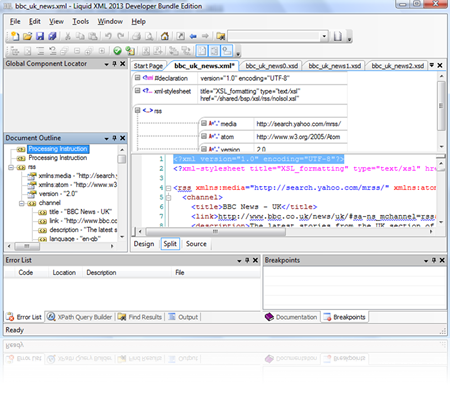450x419 pixels.
Task: Open the File menu
Action: click(x=15, y=22)
